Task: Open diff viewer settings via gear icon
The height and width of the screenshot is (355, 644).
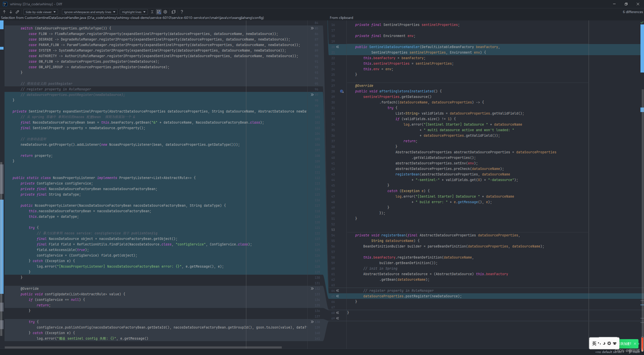Action: (165, 12)
